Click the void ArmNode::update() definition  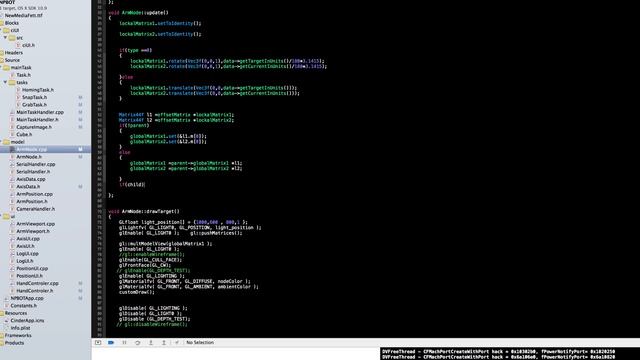138,13
